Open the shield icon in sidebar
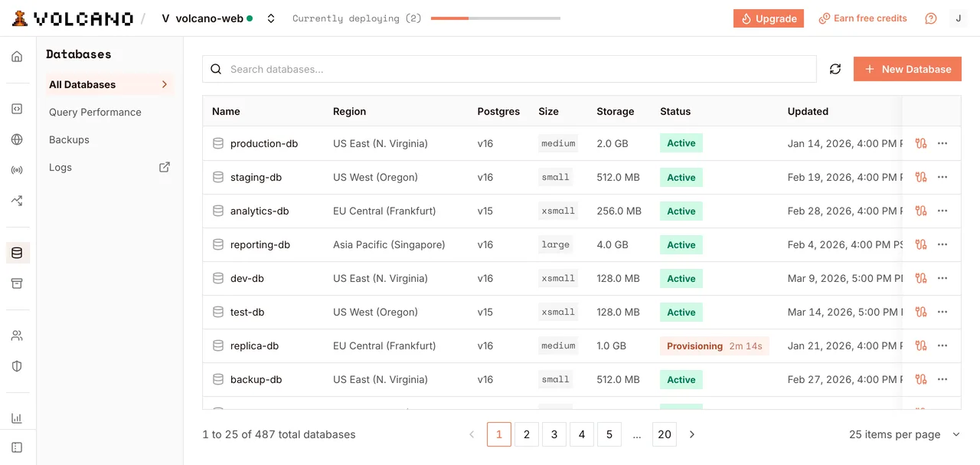This screenshot has width=980, height=465. coord(17,366)
